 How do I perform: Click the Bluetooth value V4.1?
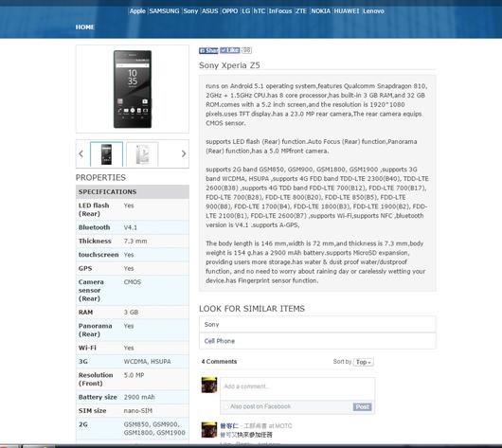131,227
